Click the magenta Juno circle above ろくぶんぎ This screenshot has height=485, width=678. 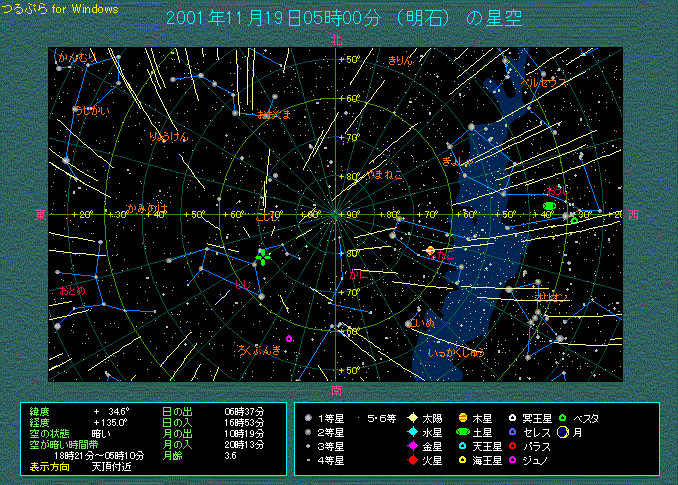289,339
